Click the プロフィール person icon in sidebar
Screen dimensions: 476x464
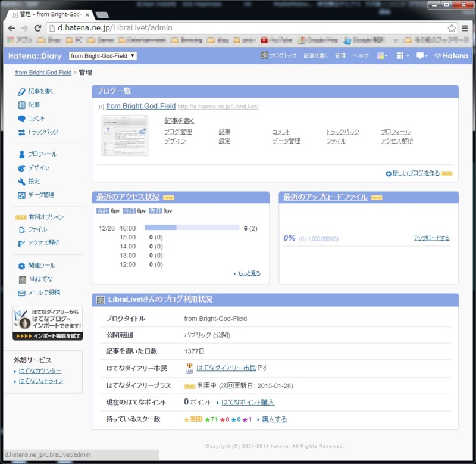pos(21,154)
